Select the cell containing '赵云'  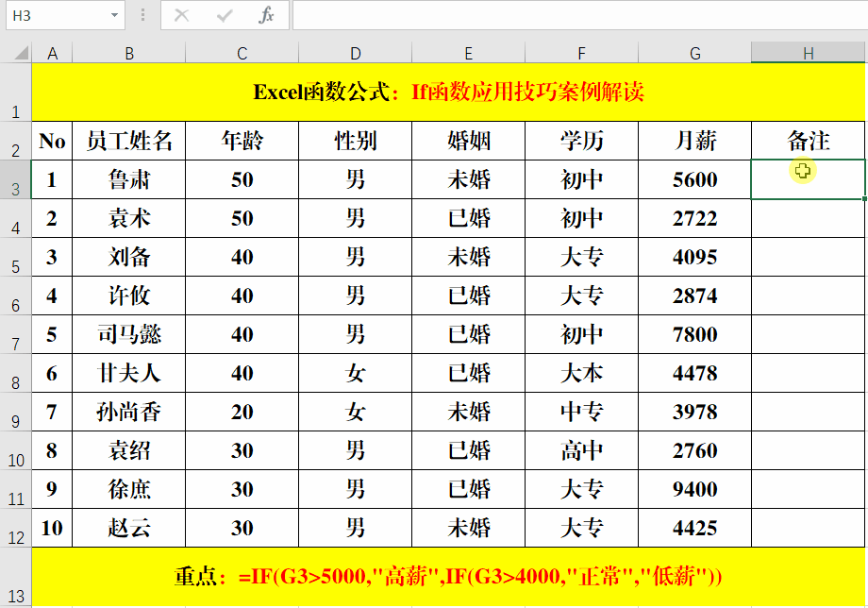coord(129,528)
